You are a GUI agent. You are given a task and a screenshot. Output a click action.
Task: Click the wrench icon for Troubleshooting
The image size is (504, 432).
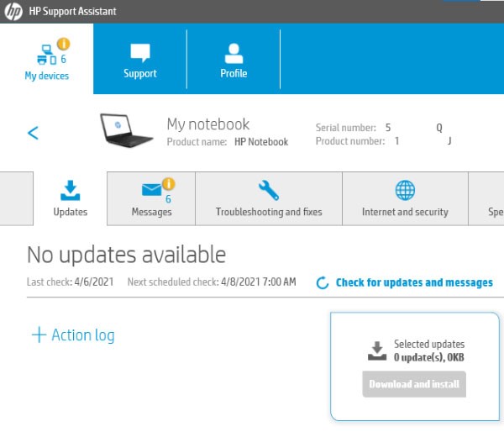(x=269, y=189)
